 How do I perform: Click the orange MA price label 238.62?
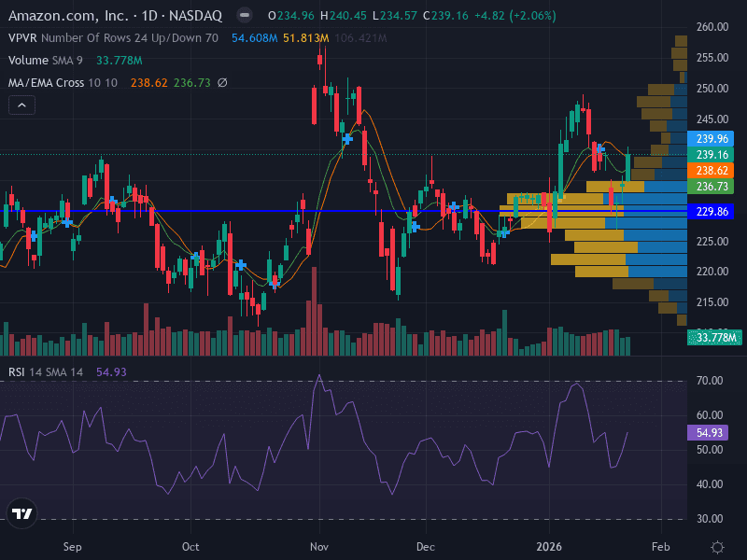pos(712,171)
